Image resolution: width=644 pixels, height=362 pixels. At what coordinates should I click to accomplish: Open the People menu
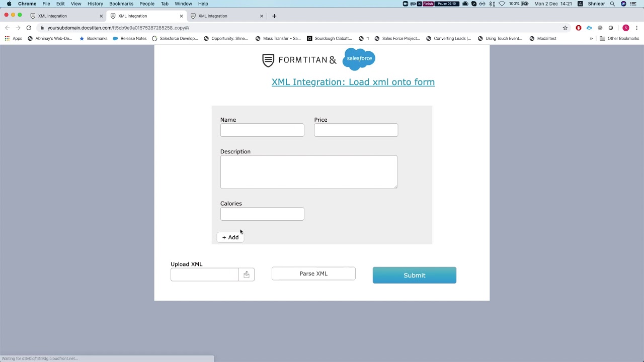click(147, 4)
